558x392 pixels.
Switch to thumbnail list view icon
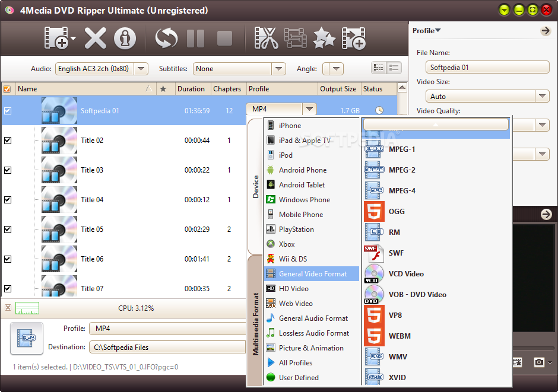tap(379, 68)
